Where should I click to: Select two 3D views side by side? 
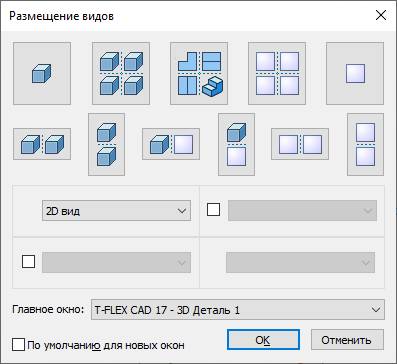[42, 144]
